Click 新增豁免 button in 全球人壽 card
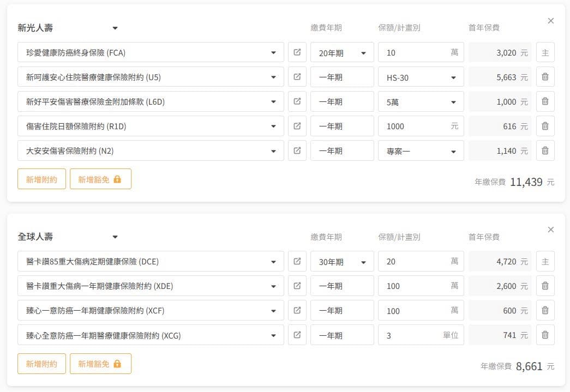This screenshot has width=570, height=392. pyautogui.click(x=100, y=364)
